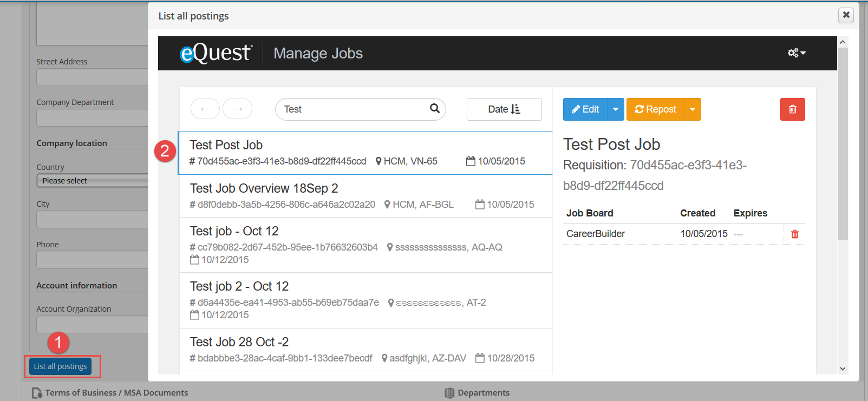The image size is (868, 401).
Task: Select the Test job - Oct 12 entry
Action: tap(366, 245)
